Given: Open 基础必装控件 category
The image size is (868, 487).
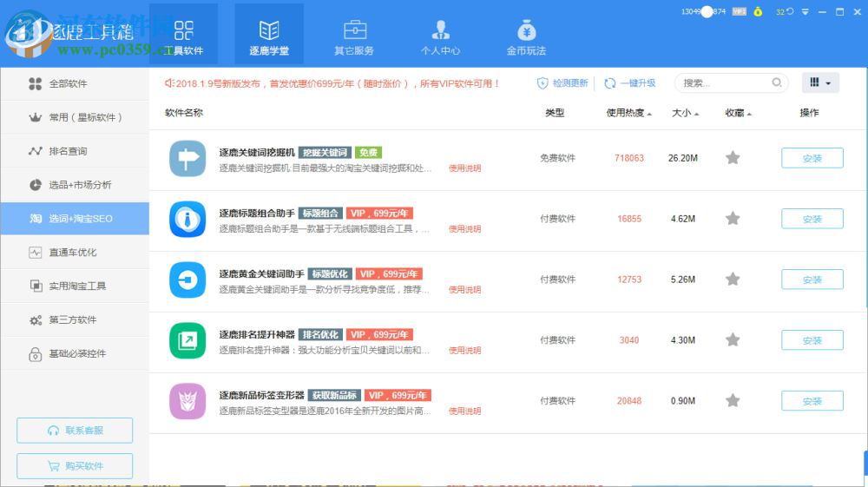Looking at the screenshot, I should (75, 353).
